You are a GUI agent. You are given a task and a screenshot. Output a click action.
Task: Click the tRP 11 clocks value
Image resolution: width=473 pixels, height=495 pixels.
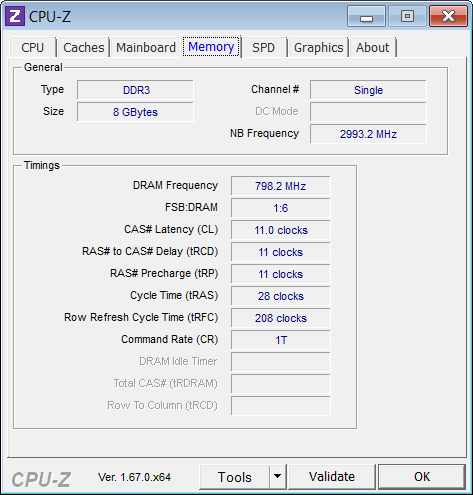pyautogui.click(x=281, y=274)
